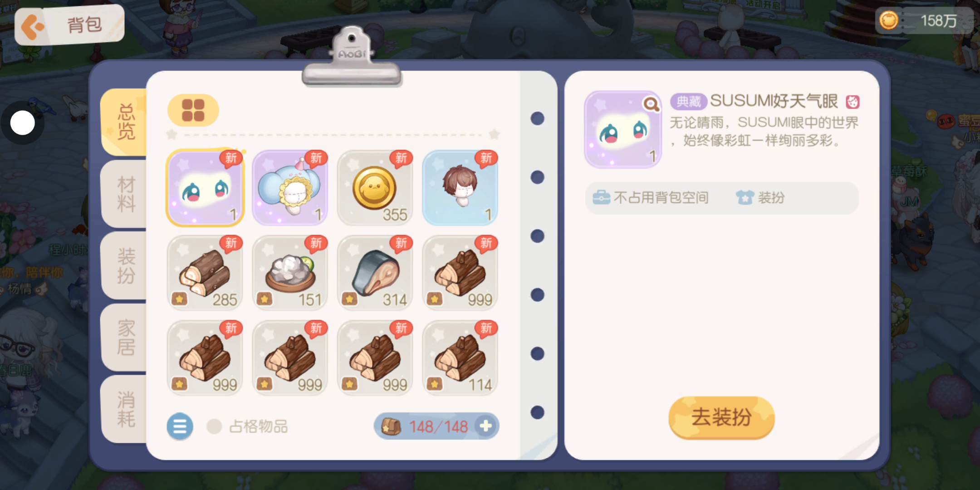Click the pink badge icon after item name
980x490 pixels.
click(x=853, y=102)
